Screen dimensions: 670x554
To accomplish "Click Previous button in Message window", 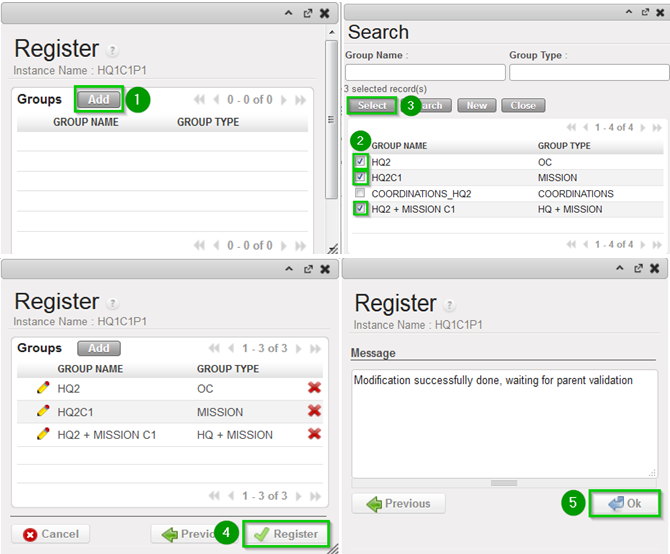I will [398, 504].
